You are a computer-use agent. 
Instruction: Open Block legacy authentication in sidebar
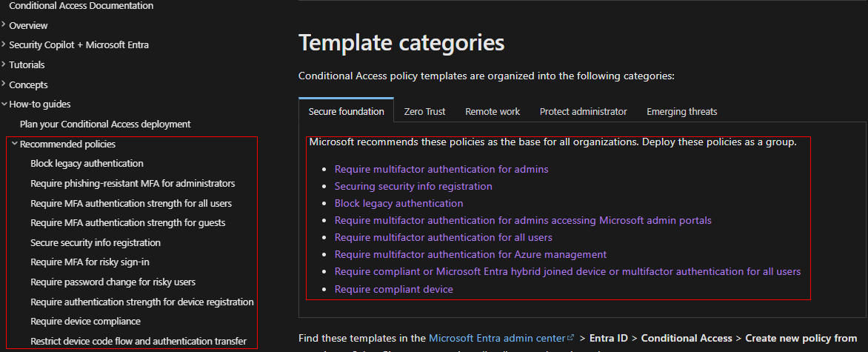click(x=87, y=164)
